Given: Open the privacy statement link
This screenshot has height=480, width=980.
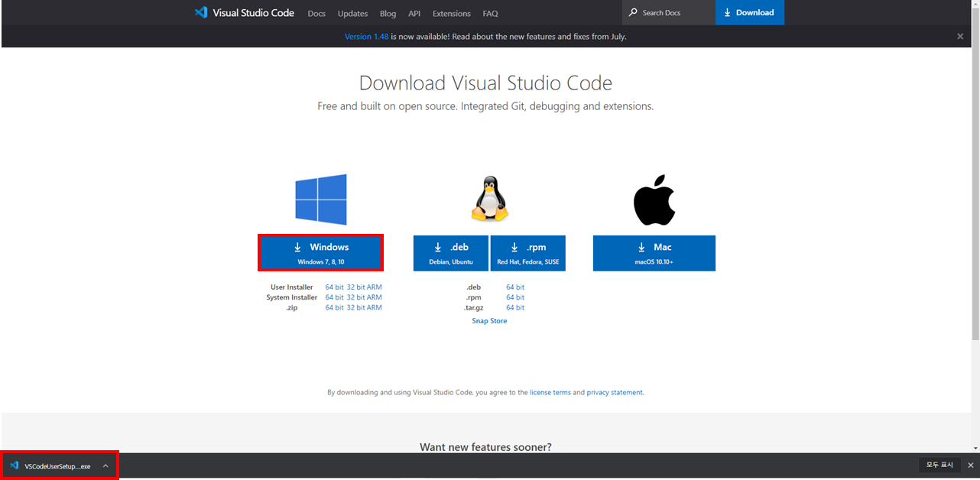Looking at the screenshot, I should point(615,392).
